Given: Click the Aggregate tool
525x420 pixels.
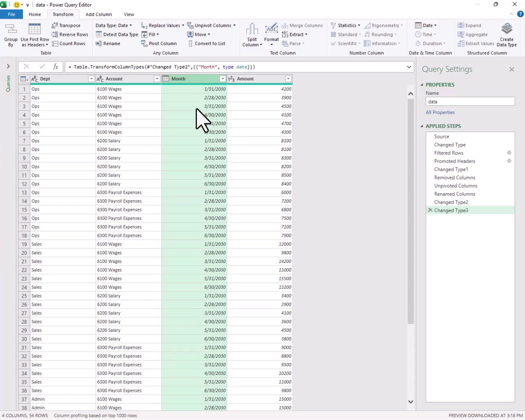Looking at the screenshot, I should (x=472, y=34).
